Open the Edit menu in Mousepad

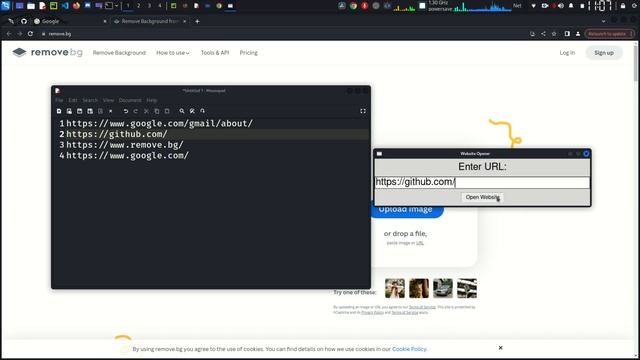(73, 100)
